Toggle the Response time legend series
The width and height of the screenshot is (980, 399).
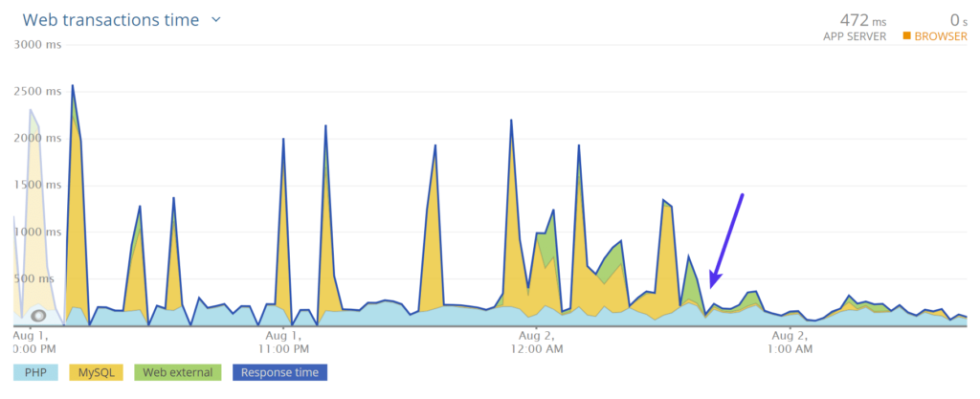click(278, 372)
